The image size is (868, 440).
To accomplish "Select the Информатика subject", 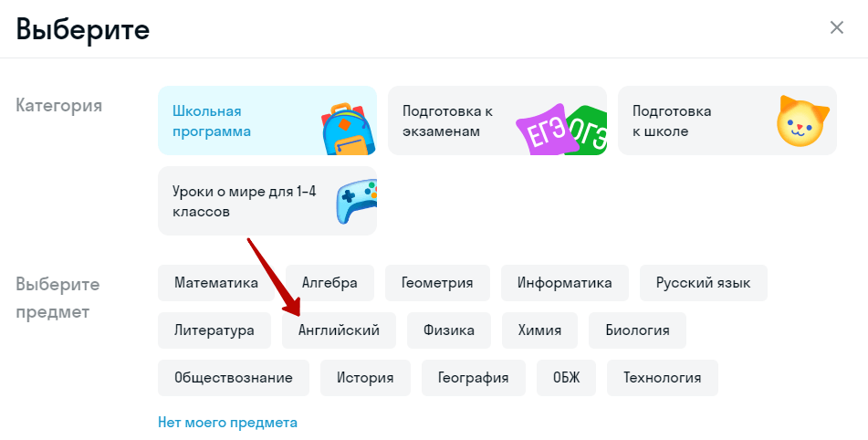I will click(565, 283).
